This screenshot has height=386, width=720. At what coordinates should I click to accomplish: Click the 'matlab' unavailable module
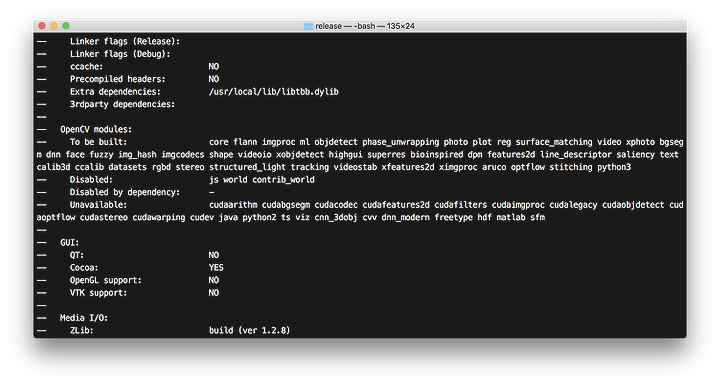point(511,217)
